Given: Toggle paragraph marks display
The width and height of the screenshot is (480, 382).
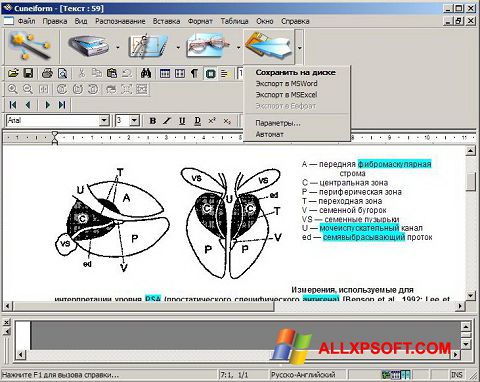Looking at the screenshot, I should (195, 73).
